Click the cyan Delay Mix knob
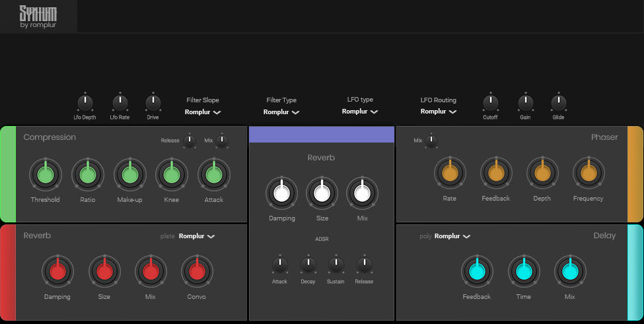644x324 pixels. pyautogui.click(x=570, y=271)
